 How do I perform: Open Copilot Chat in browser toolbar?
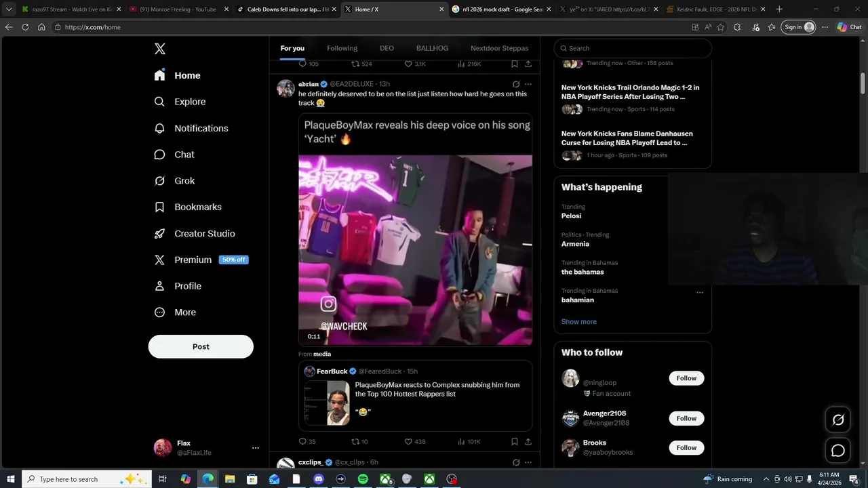[x=849, y=27]
